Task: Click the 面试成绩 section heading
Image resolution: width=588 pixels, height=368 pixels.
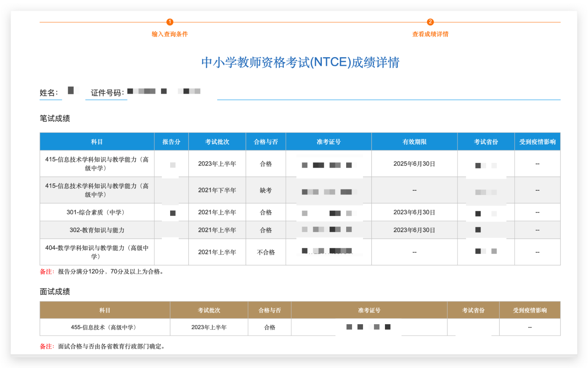Action: click(55, 291)
